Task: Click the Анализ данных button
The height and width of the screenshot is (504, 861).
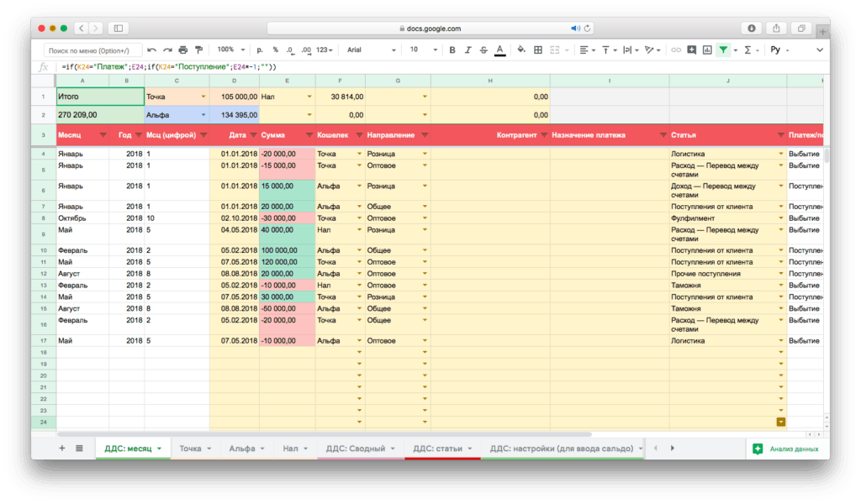Action: pyautogui.click(x=786, y=449)
